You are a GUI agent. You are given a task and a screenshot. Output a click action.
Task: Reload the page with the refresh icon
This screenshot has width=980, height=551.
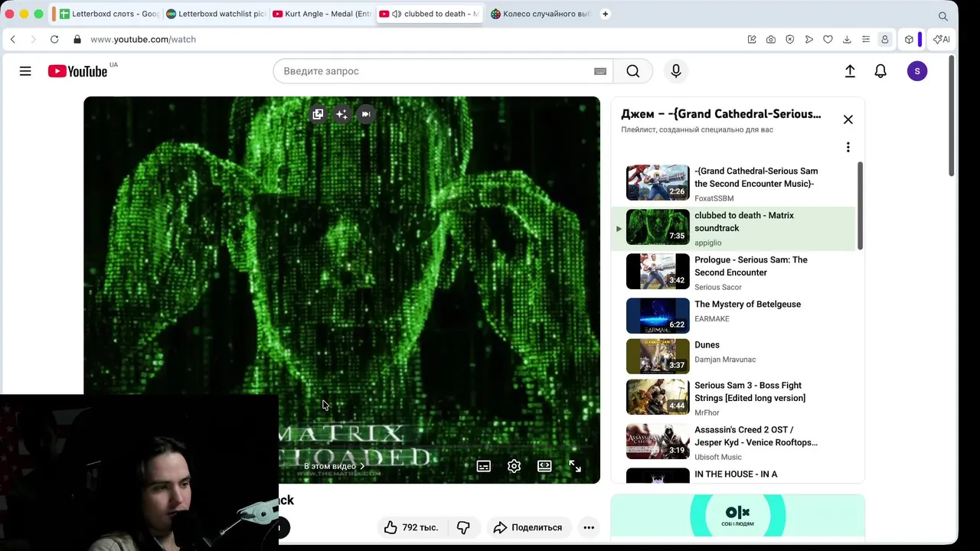[54, 39]
